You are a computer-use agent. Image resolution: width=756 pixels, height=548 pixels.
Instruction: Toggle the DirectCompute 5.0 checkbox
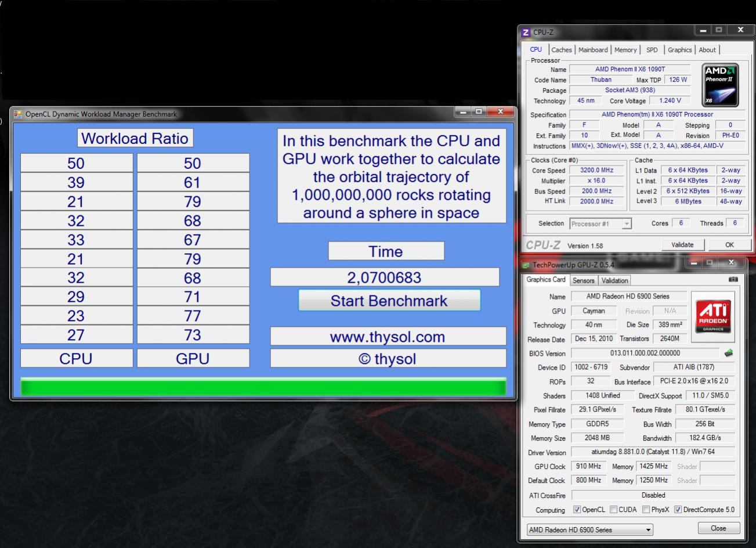678,510
